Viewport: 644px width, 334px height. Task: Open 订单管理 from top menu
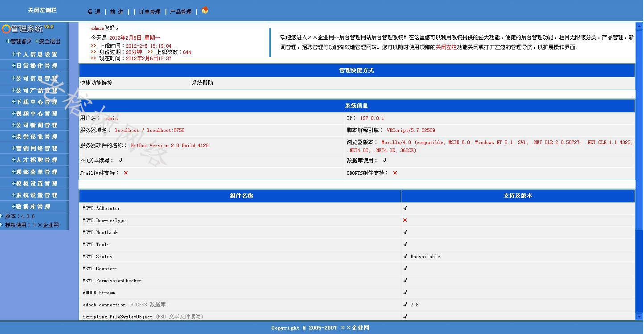pos(149,12)
